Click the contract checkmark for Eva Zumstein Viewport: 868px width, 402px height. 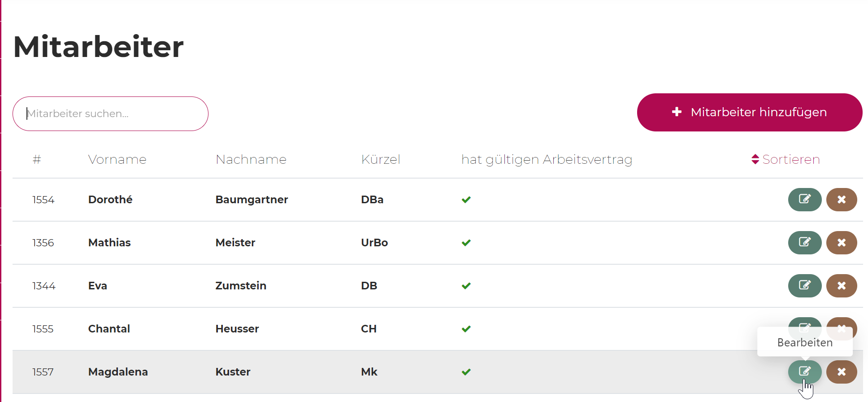[466, 286]
